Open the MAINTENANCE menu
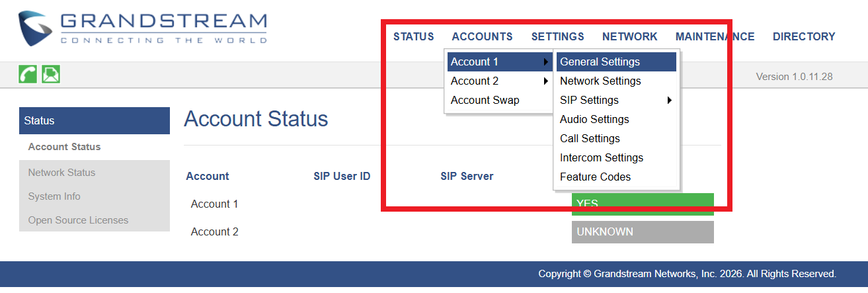This screenshot has width=868, height=293. 715,37
